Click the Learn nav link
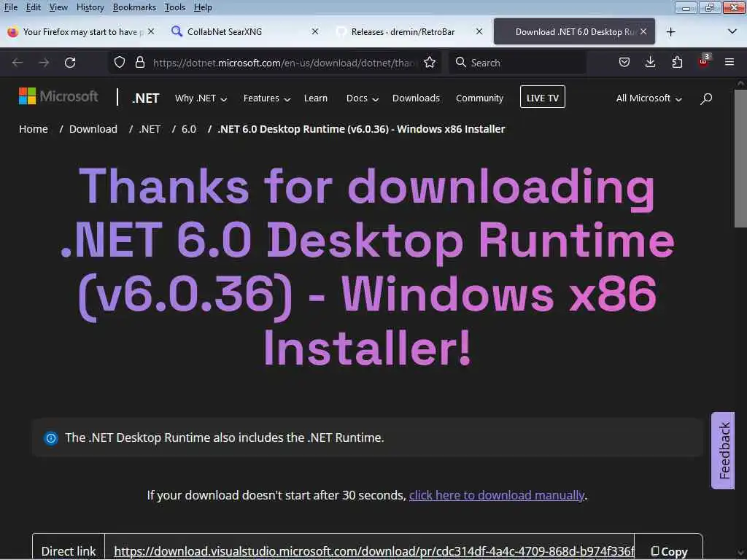 point(315,98)
